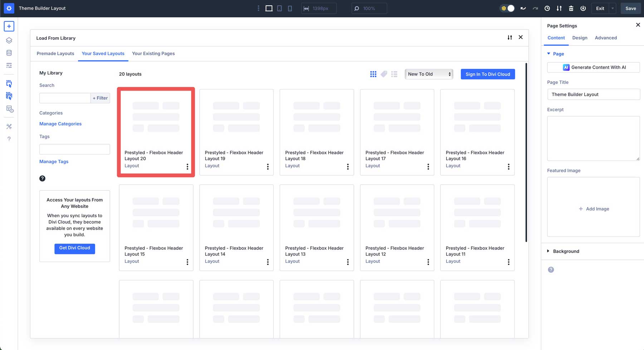Open the help panel via question mark icon
Image resolution: width=644 pixels, height=350 pixels.
(x=9, y=139)
